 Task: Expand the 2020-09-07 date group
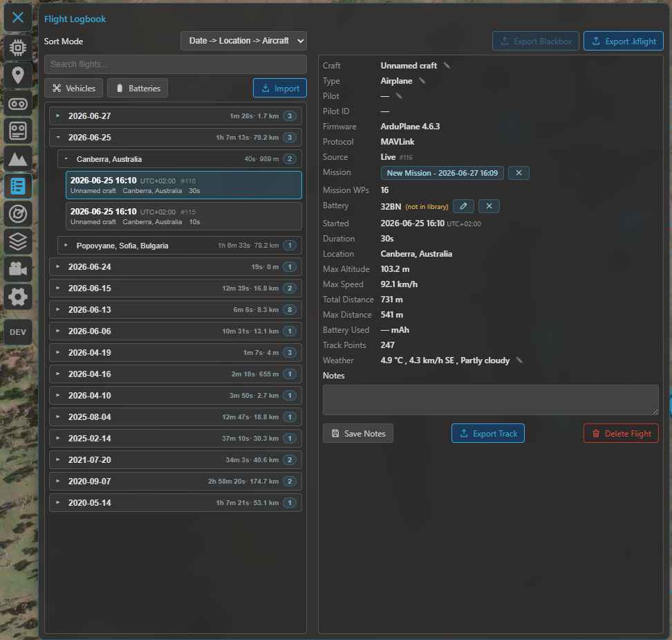[176, 482]
